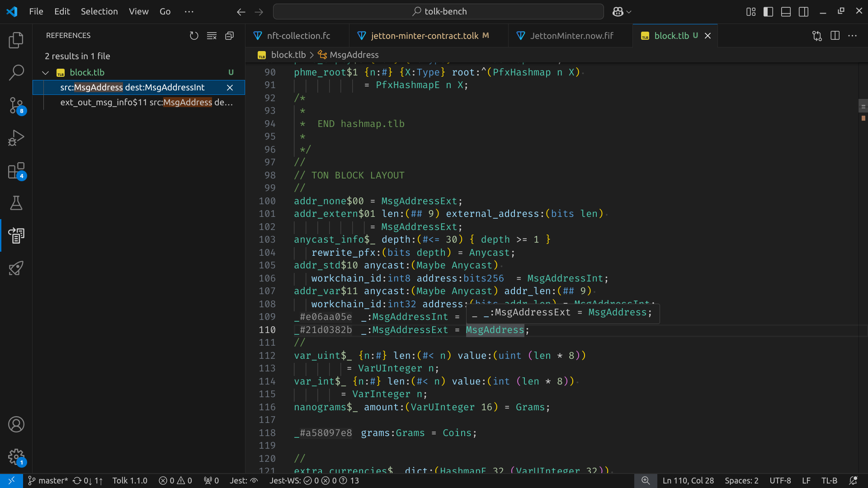
Task: Open errors and warnings problems panel
Action: (175, 481)
